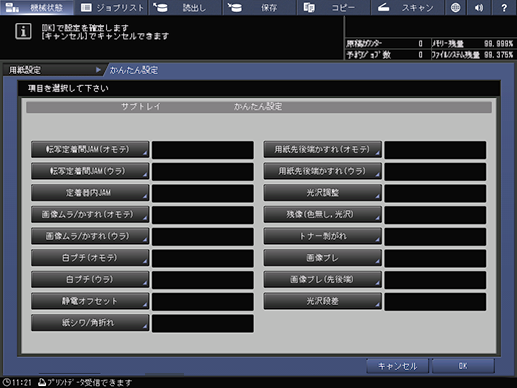Go to the コピー tab
This screenshot has height=388, width=517.
pos(333,7)
